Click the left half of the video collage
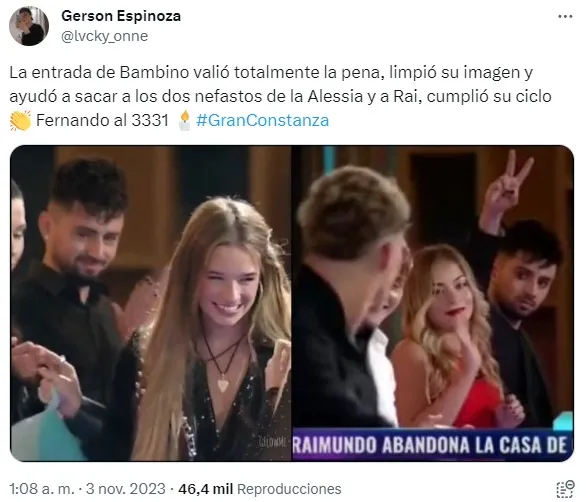Screen dimensions: 588x502 (151, 303)
